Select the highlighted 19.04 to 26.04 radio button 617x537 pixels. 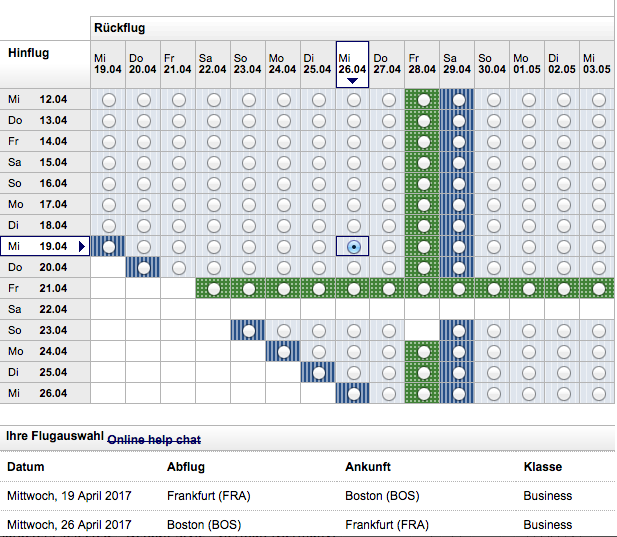point(353,246)
